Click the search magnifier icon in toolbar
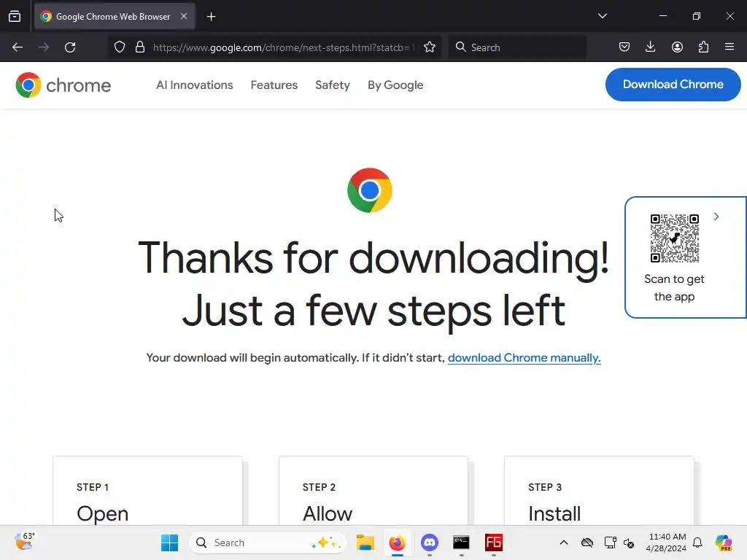 461,47
